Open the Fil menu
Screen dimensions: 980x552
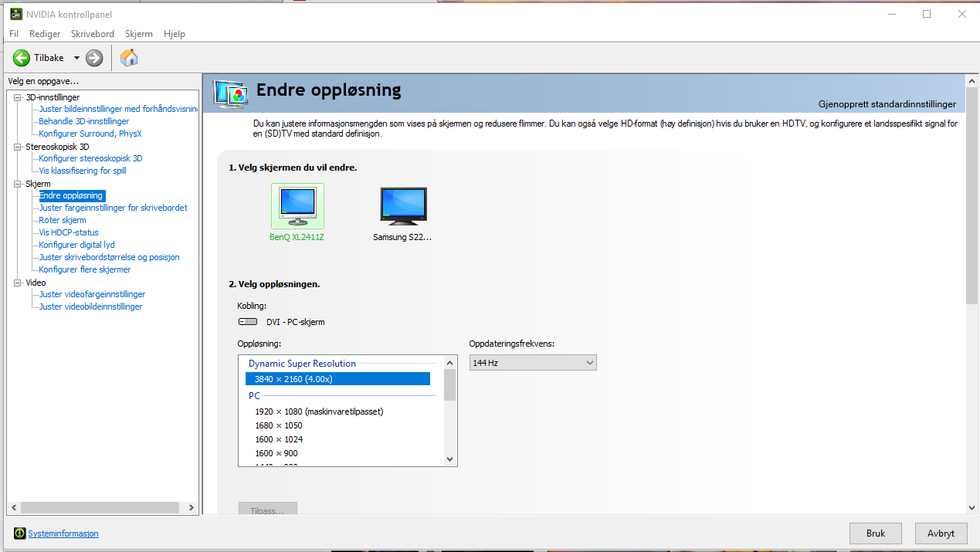tap(14, 34)
